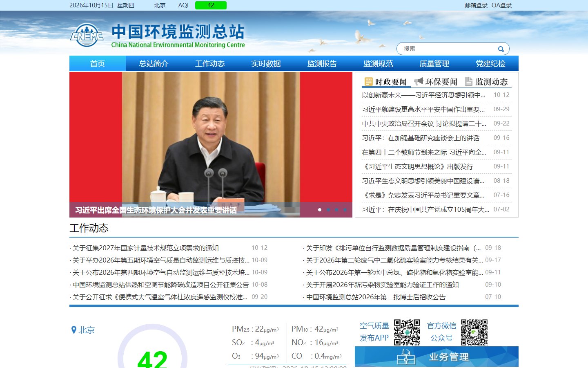
Task: Click the 北京 location pin icon
Action: coord(74,330)
